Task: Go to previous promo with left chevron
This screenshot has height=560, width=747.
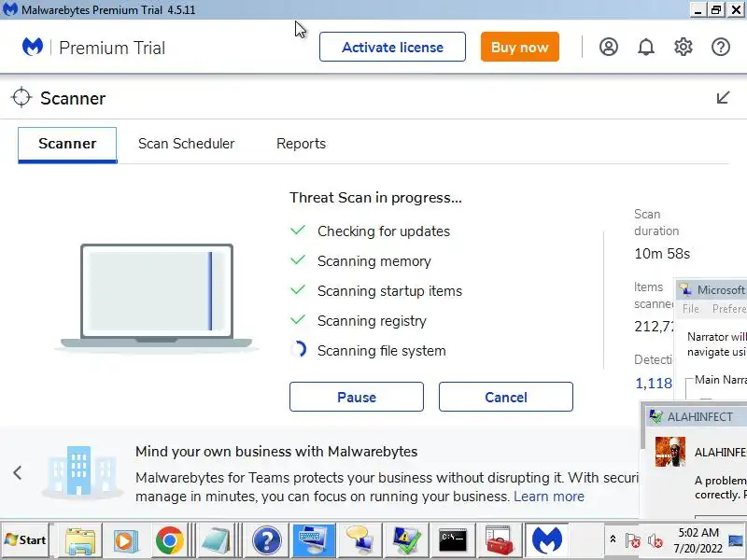Action: point(18,473)
